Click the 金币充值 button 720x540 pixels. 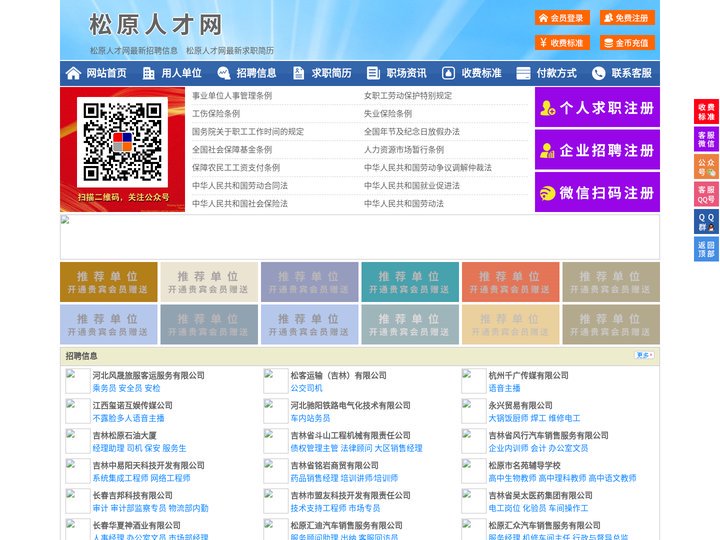(x=627, y=43)
